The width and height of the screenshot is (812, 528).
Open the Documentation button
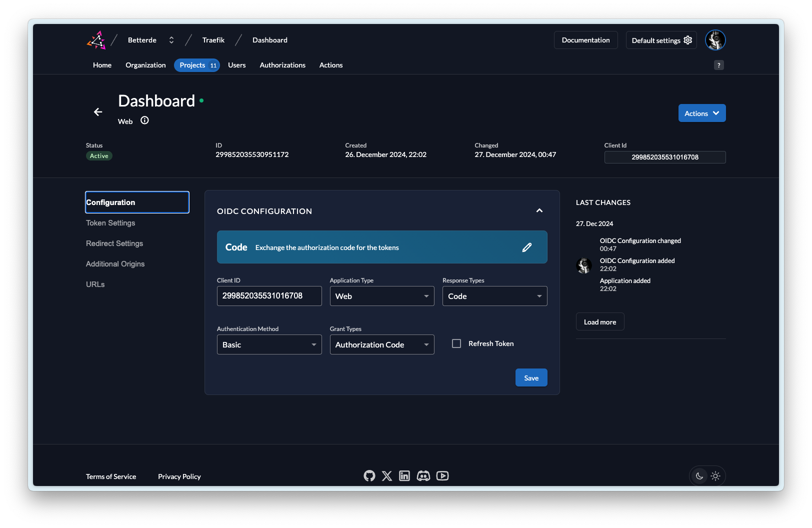point(585,40)
